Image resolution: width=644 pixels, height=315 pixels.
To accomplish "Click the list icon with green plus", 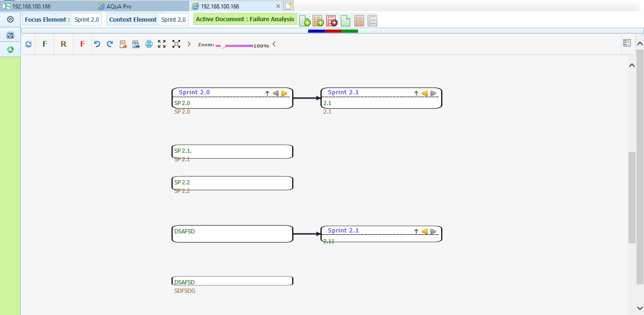I will pyautogui.click(x=318, y=21).
